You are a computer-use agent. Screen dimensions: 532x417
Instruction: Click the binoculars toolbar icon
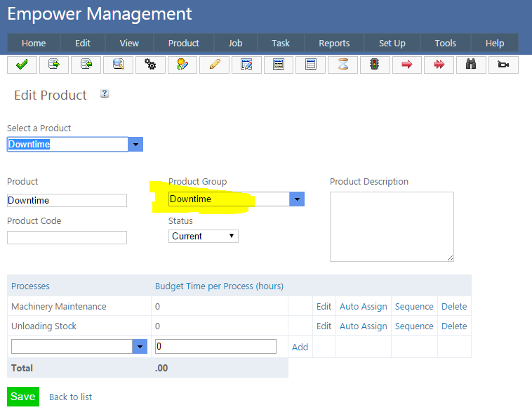point(471,65)
